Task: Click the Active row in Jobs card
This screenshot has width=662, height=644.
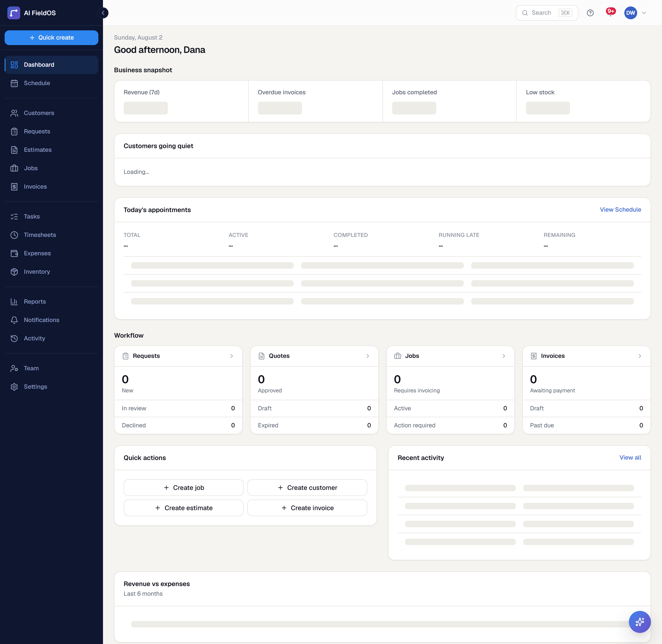Action: pos(451,408)
